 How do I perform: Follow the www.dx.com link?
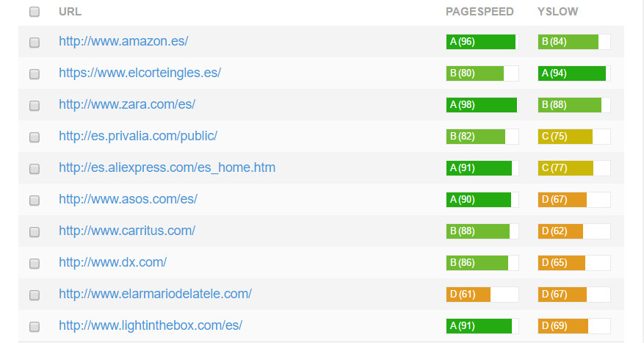coord(112,262)
